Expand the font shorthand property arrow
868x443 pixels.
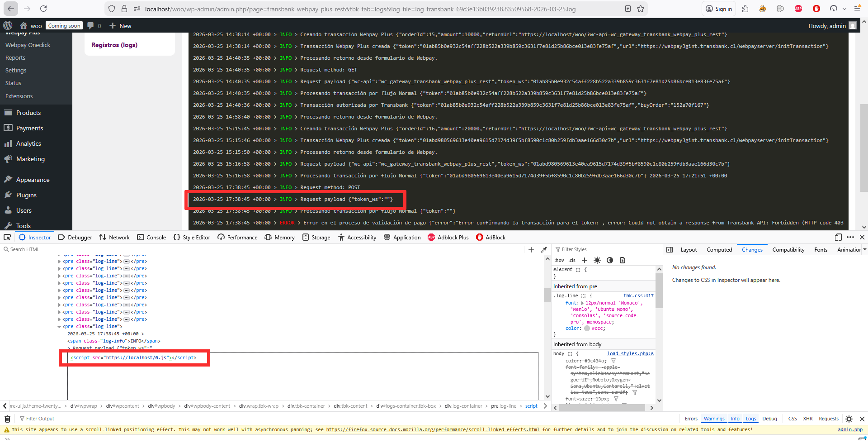point(582,303)
